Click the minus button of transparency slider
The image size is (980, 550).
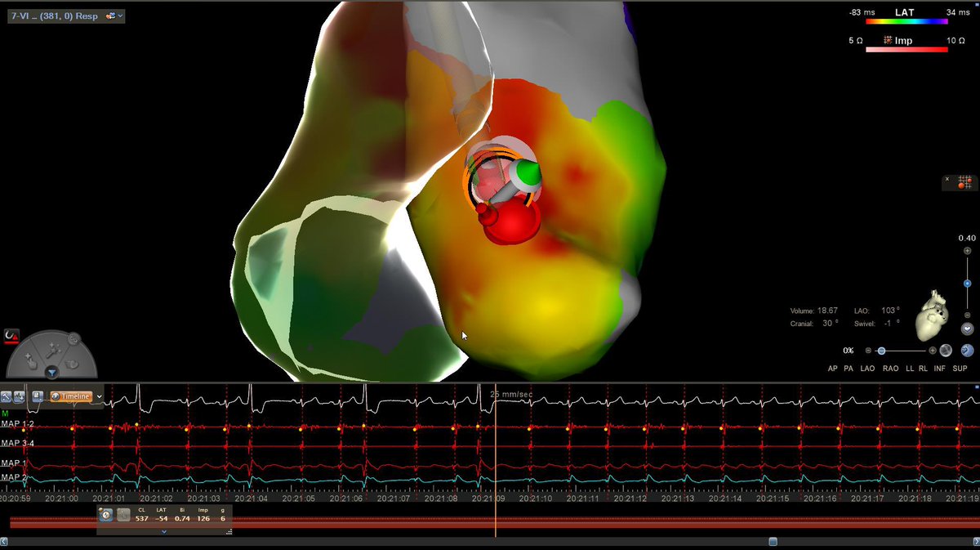[x=868, y=351]
